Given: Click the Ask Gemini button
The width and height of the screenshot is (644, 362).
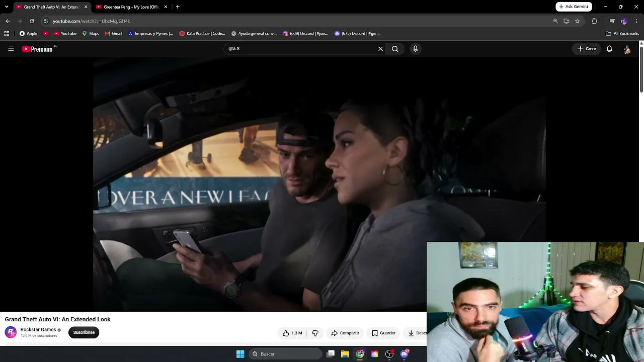Looking at the screenshot, I should [x=574, y=7].
